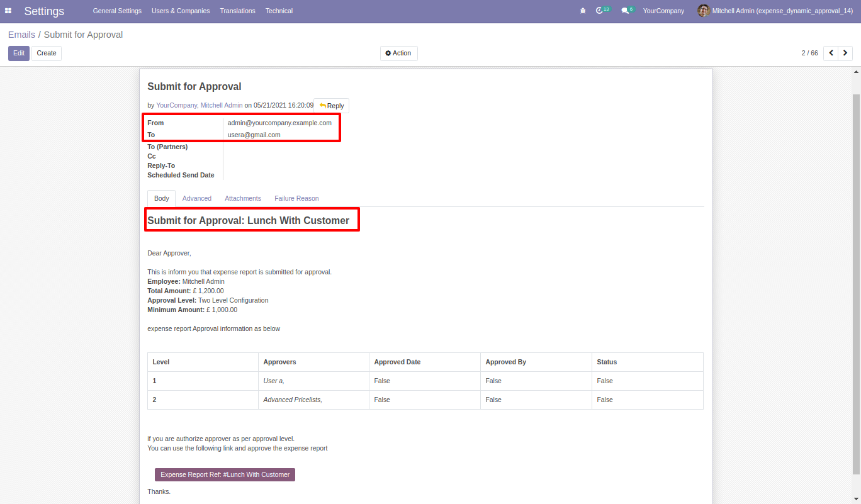
Task: Click the Approved Date column header
Action: 425,362
